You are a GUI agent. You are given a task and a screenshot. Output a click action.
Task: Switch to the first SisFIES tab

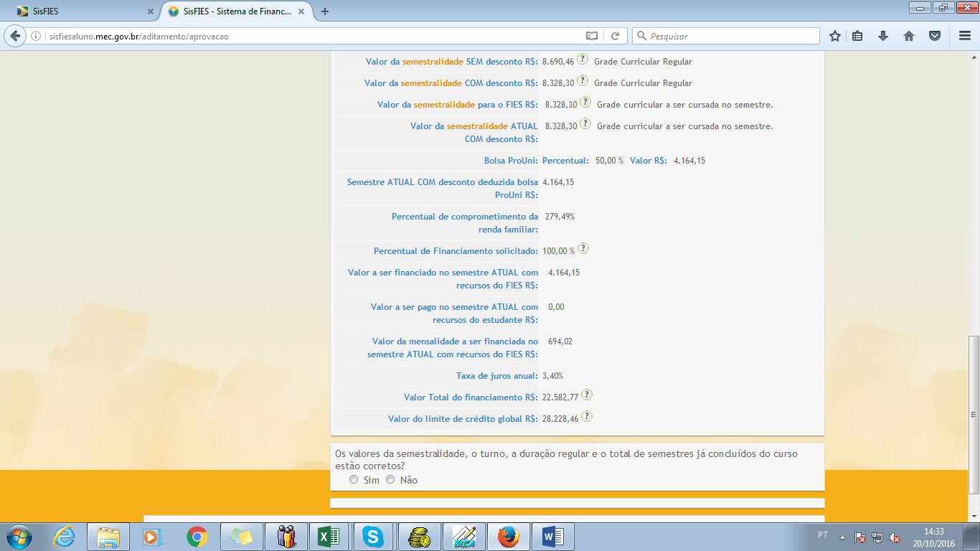tap(79, 11)
